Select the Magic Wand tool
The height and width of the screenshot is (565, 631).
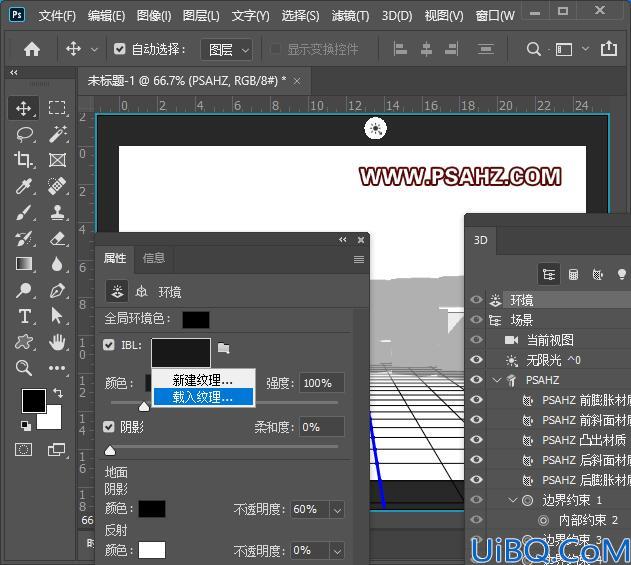[x=58, y=134]
